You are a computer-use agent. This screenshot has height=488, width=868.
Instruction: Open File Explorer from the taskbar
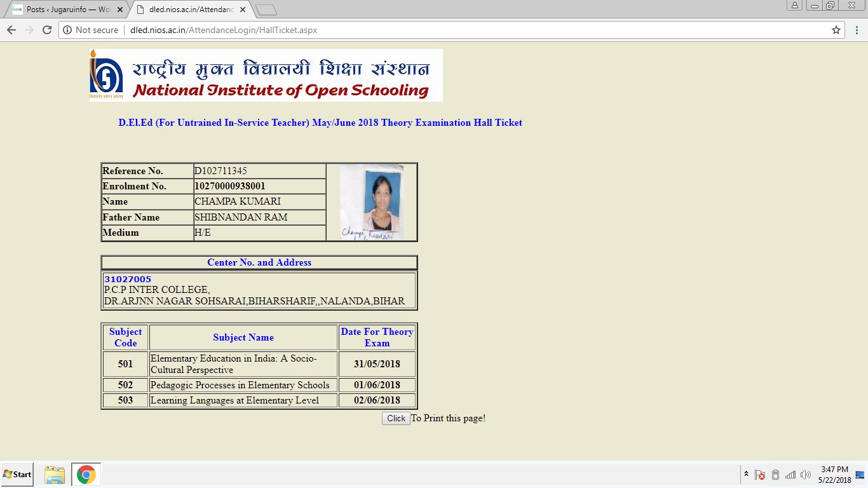55,475
